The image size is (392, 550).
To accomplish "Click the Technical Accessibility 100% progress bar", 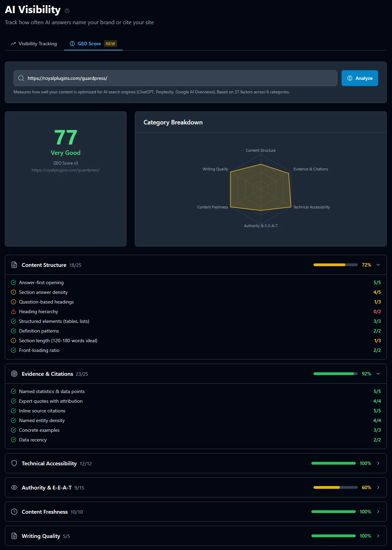I will (x=334, y=463).
